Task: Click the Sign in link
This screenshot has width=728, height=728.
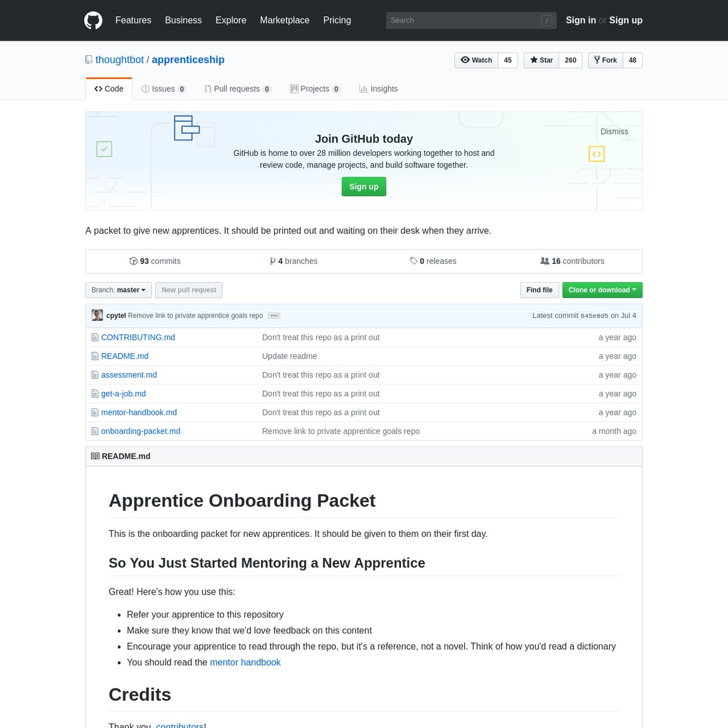Action: [x=581, y=20]
